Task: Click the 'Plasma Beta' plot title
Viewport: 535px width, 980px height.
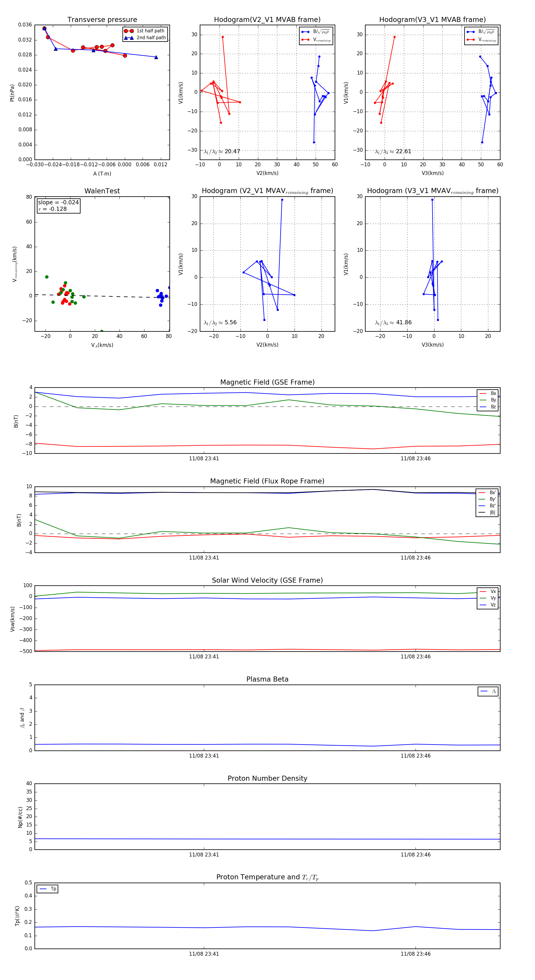Action: point(267,679)
